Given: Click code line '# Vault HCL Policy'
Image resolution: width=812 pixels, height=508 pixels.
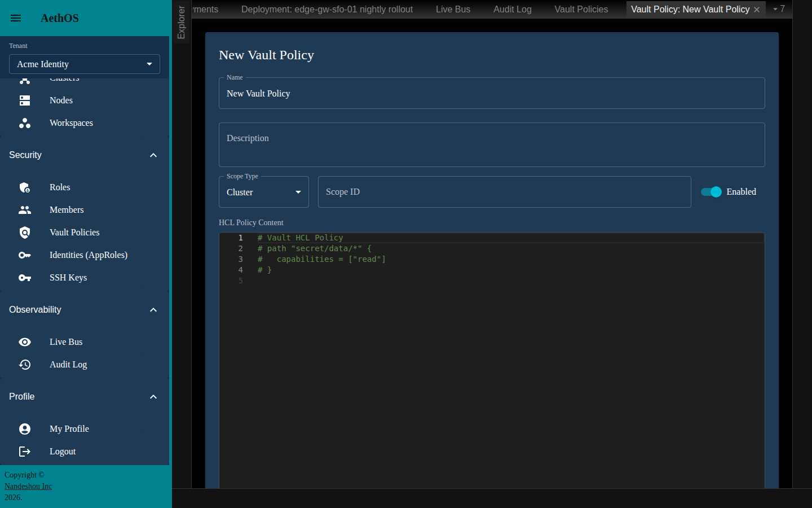Looking at the screenshot, I should pos(300,238).
